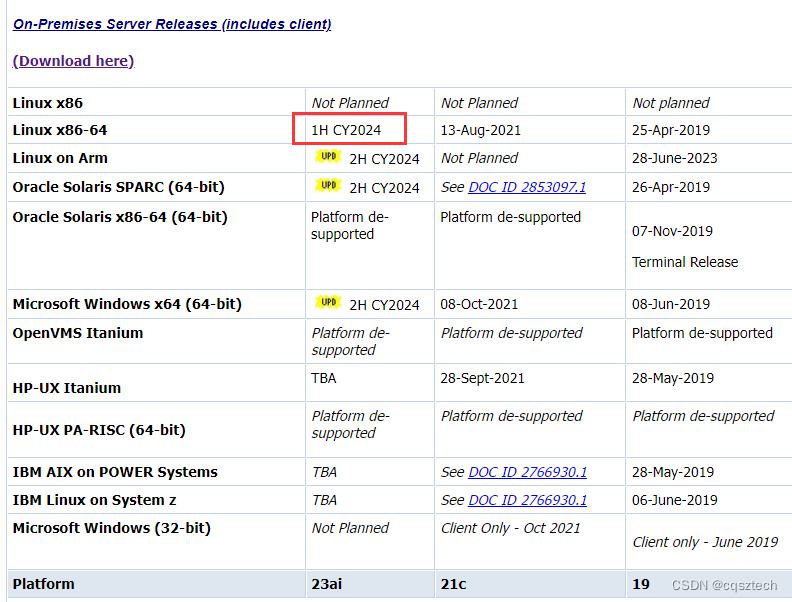Select 'Microsoft Windows x64 (64-bit)' label
Viewport: 792px width, 602px height.
pyautogui.click(x=127, y=304)
